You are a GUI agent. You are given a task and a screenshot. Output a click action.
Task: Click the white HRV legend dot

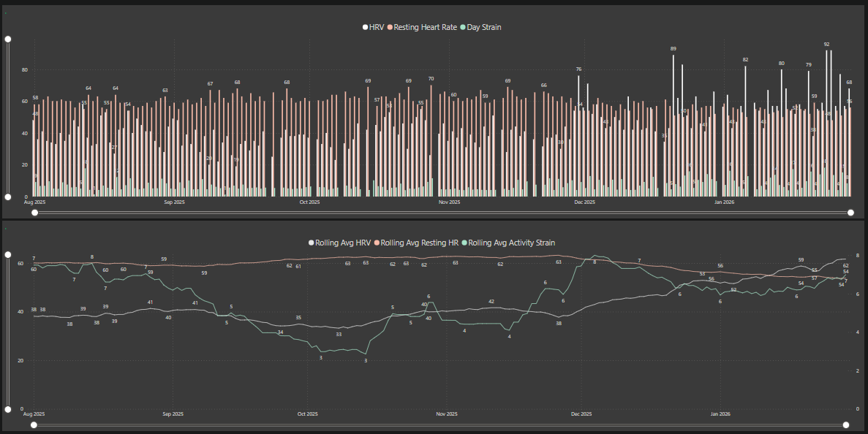click(366, 27)
